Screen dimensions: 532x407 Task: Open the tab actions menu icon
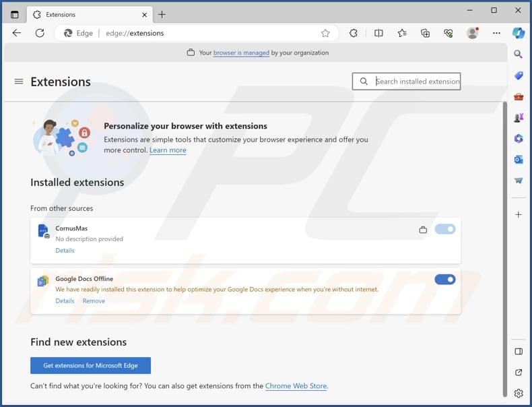click(15, 15)
